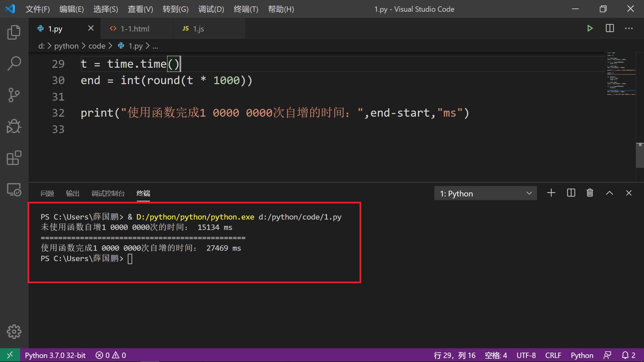Switch to the 输出 panel tab
Viewport: 644px width, 362px height.
(72, 193)
